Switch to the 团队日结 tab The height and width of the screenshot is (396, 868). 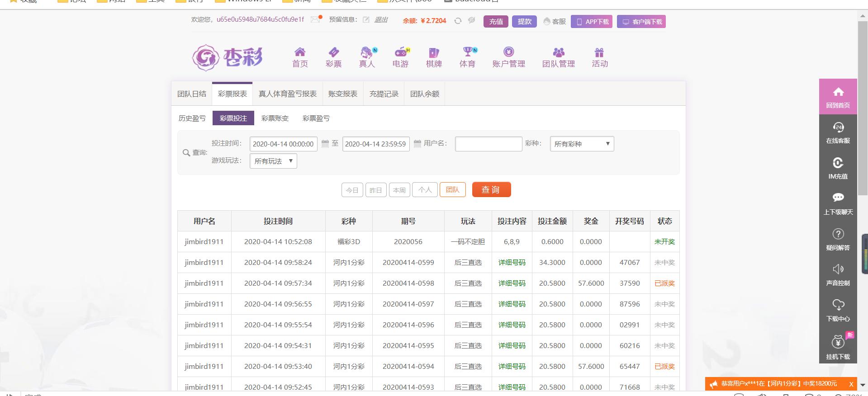192,94
